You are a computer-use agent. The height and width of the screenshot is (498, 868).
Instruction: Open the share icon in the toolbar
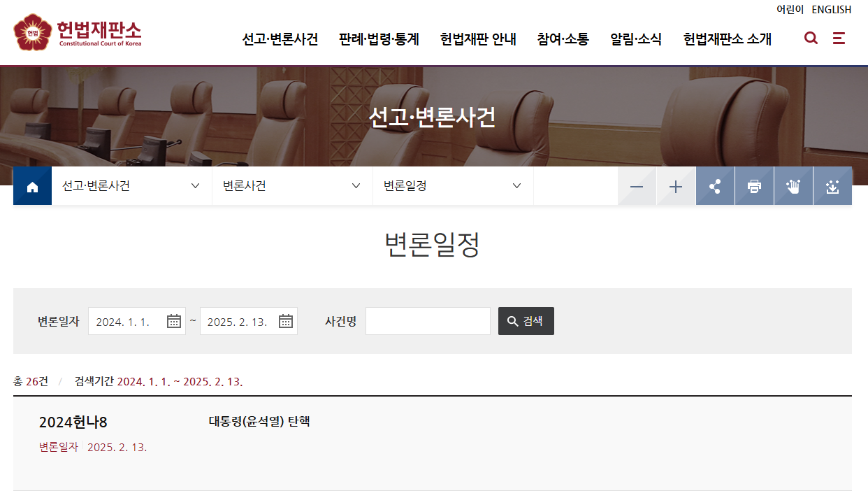pos(715,185)
